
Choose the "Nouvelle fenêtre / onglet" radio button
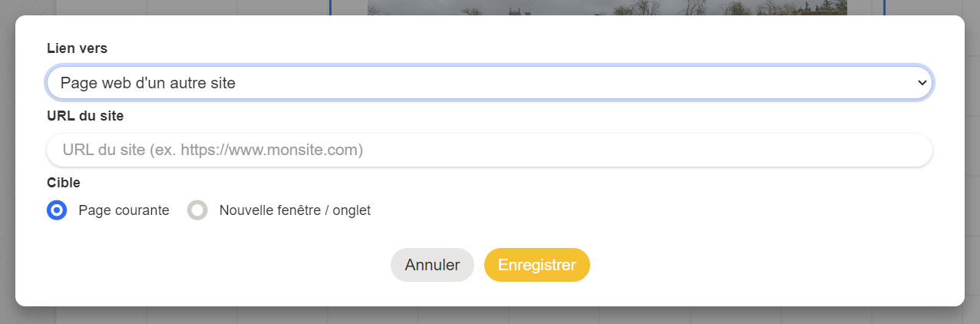(197, 210)
